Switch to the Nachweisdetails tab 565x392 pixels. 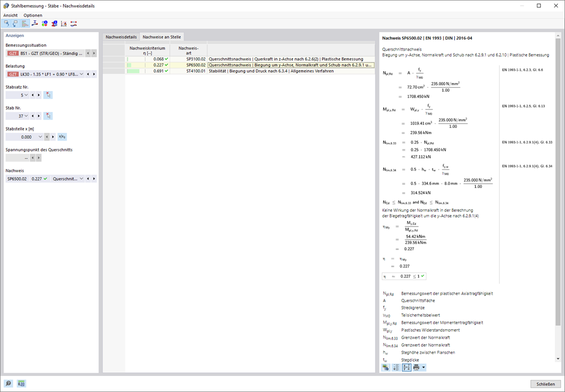(121, 37)
